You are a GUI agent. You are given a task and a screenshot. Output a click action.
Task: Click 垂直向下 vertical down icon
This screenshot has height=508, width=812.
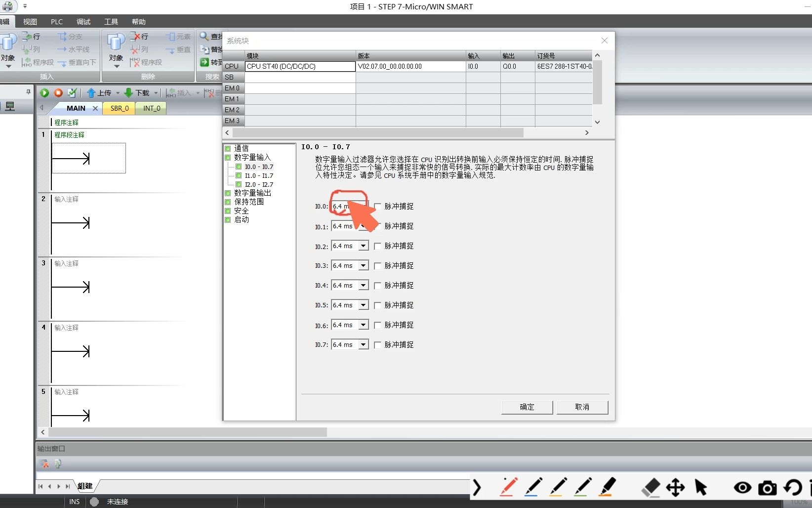(77, 62)
